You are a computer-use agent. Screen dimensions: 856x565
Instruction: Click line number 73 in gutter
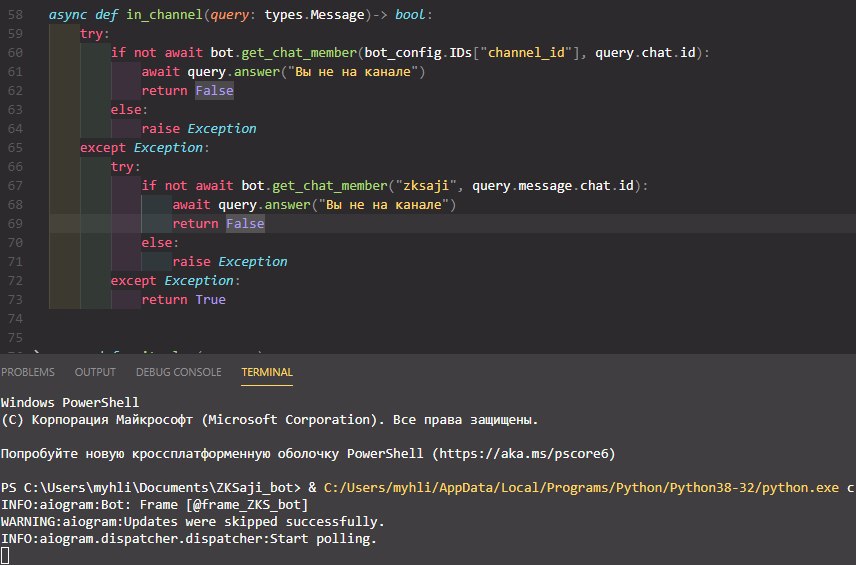[x=15, y=299]
